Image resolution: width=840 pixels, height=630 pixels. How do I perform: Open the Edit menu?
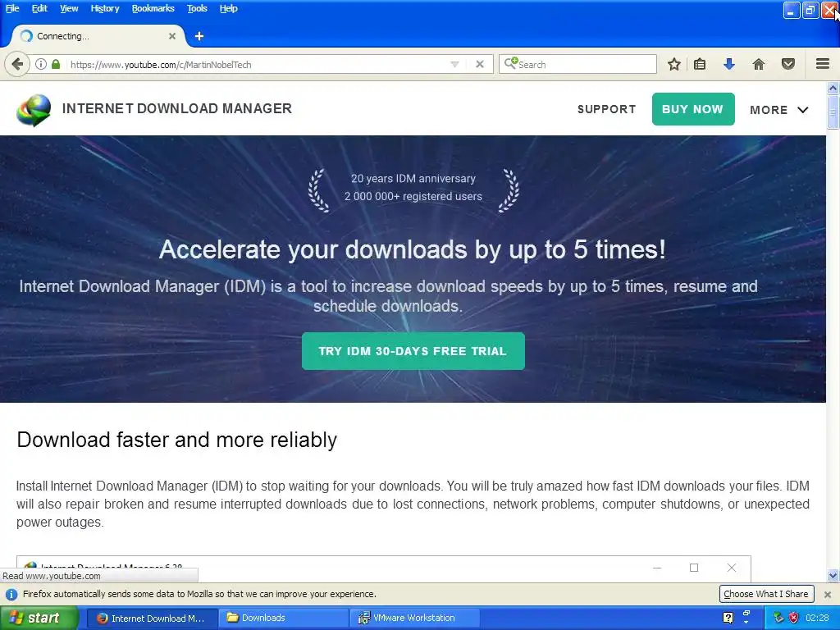pos(39,8)
